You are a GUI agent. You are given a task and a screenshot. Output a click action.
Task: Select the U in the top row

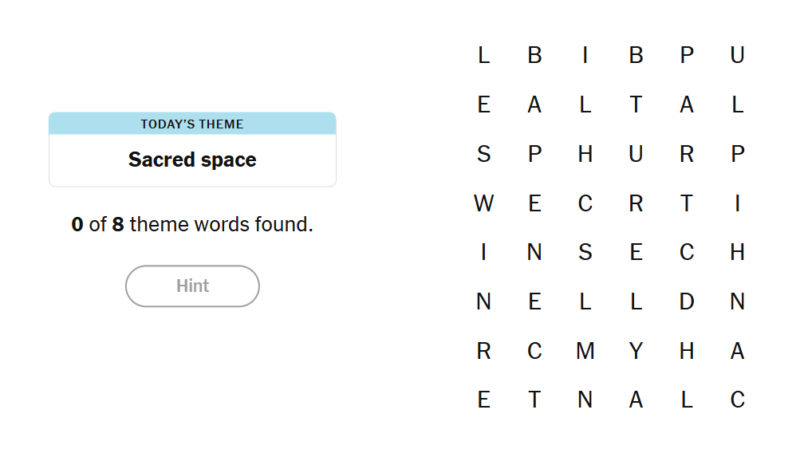[x=737, y=55]
